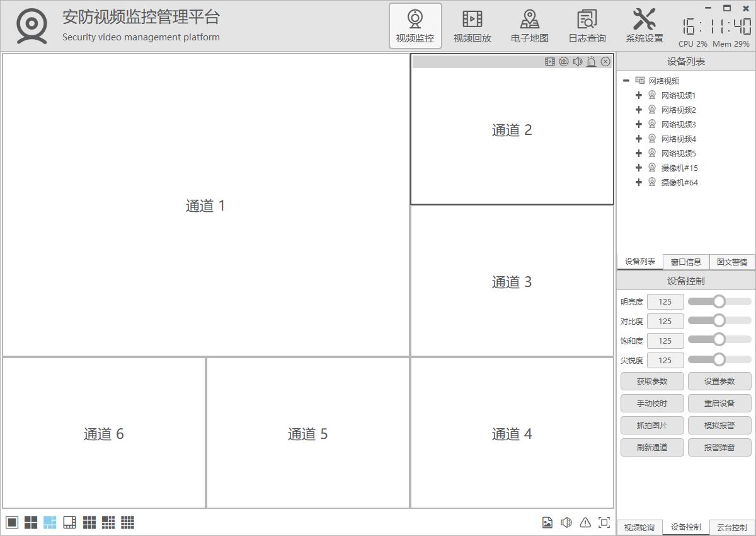Screen dimensions: 756x536
Task: Choose the nine-window grid layout
Action: tap(89, 522)
